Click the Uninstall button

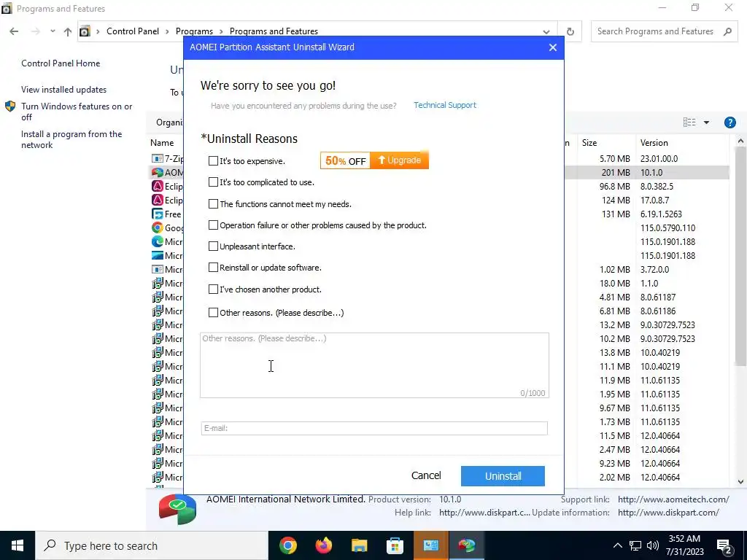pos(503,475)
